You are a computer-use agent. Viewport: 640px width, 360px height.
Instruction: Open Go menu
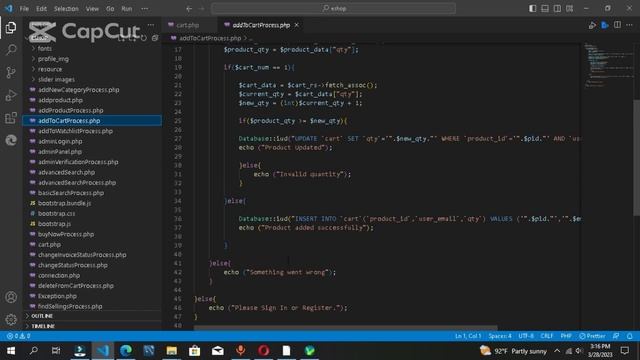pos(110,9)
